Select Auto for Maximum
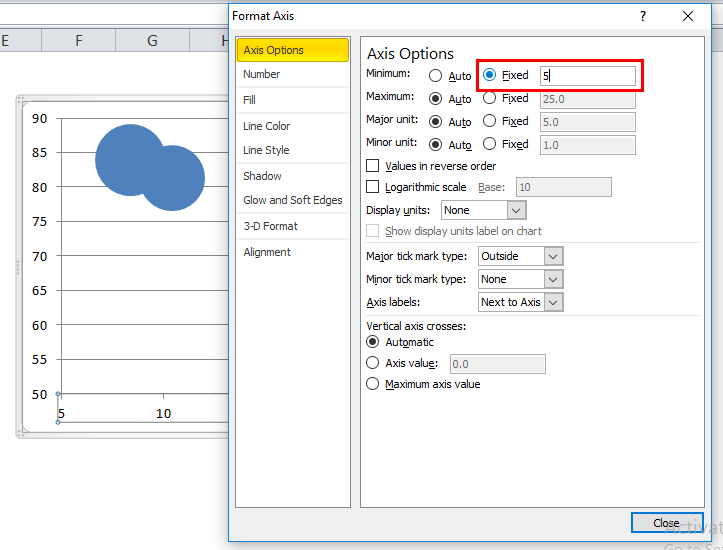Screen dimensions: 723x550 pyautogui.click(x=435, y=99)
